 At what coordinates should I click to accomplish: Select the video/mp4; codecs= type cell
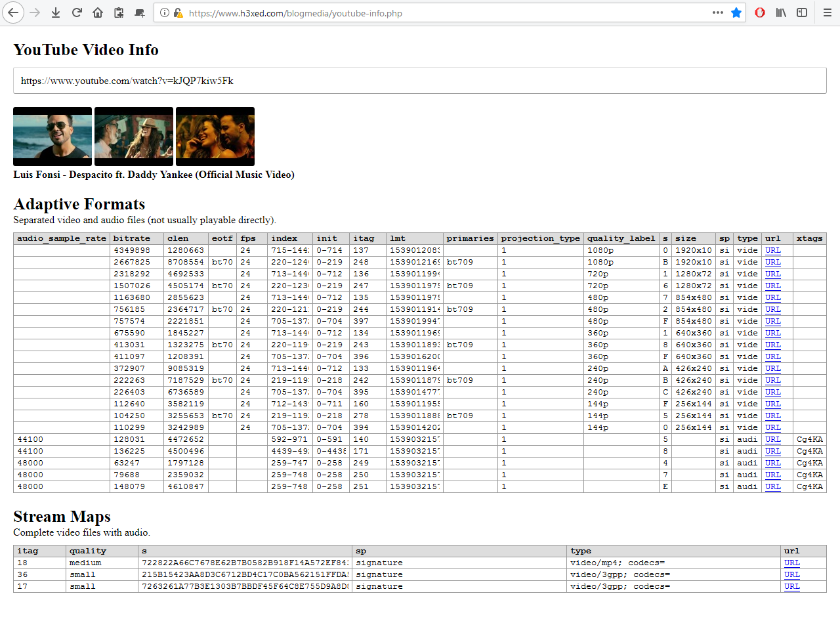click(674, 563)
